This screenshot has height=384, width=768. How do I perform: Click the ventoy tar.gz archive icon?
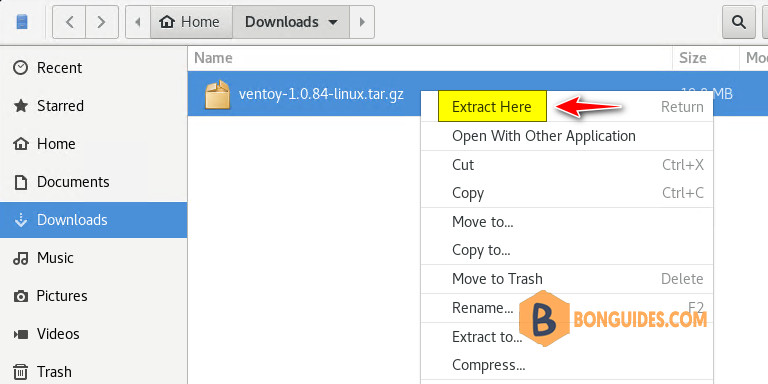217,94
